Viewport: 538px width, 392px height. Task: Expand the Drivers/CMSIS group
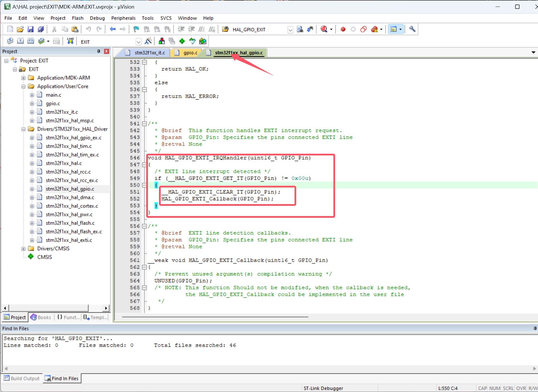tap(23, 248)
